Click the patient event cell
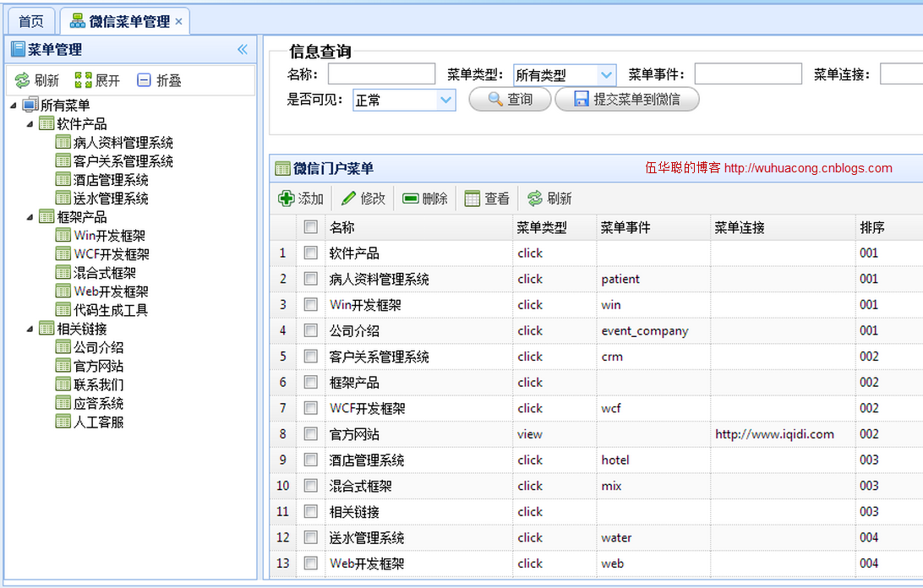Image resolution: width=923 pixels, height=588 pixels. point(620,279)
